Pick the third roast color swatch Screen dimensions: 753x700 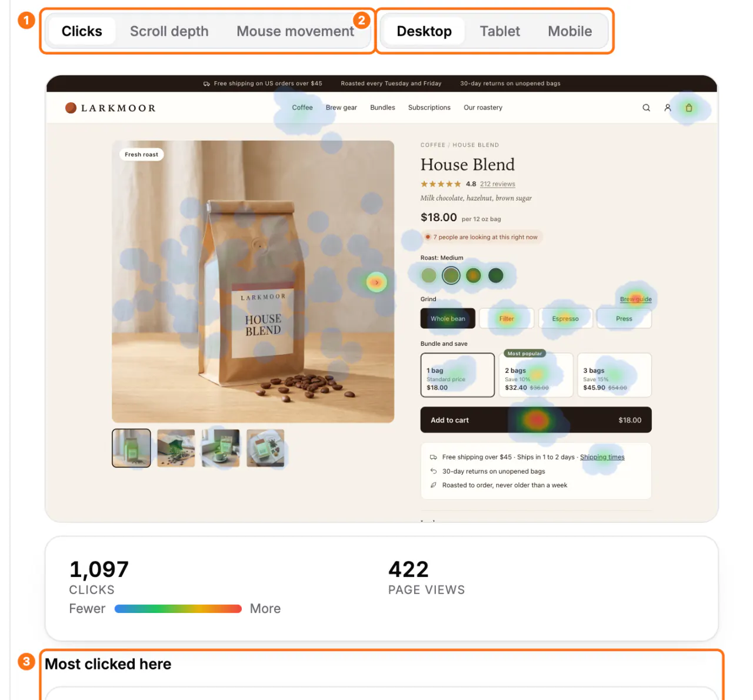pos(474,275)
